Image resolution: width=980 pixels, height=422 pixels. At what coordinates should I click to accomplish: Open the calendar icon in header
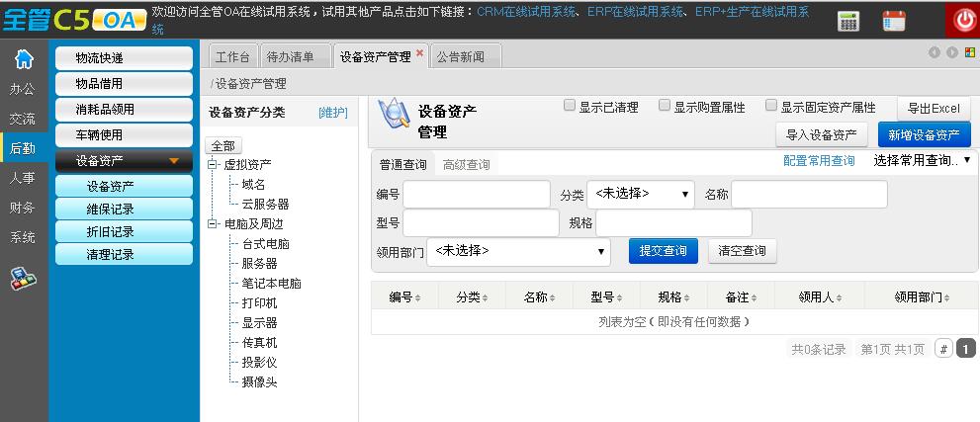(894, 21)
